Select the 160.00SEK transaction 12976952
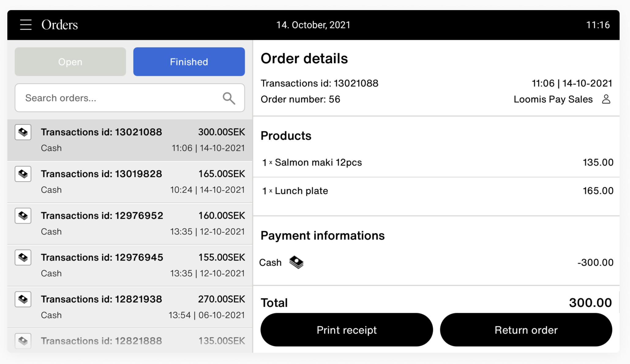Screen dimensions: 630x364 (x=130, y=223)
